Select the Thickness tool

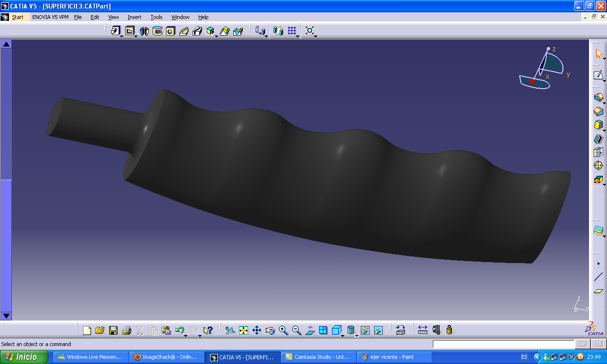click(x=598, y=152)
